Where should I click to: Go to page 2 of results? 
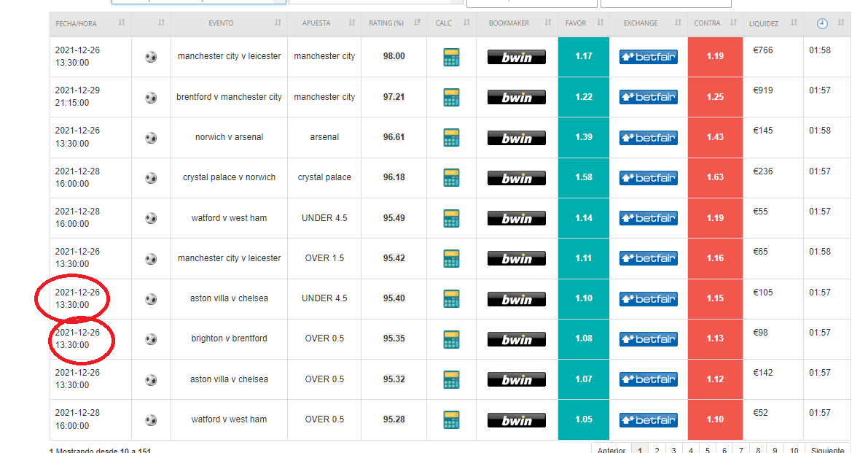657,449
